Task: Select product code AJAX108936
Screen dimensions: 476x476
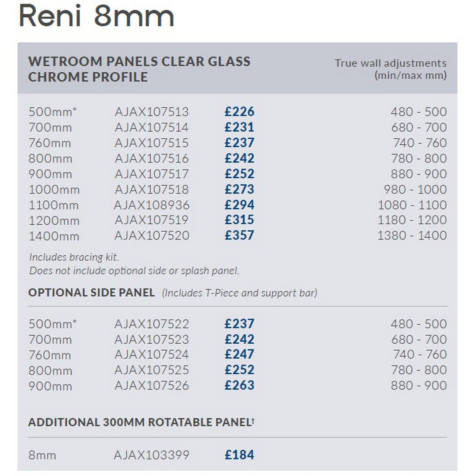Action: tap(152, 205)
